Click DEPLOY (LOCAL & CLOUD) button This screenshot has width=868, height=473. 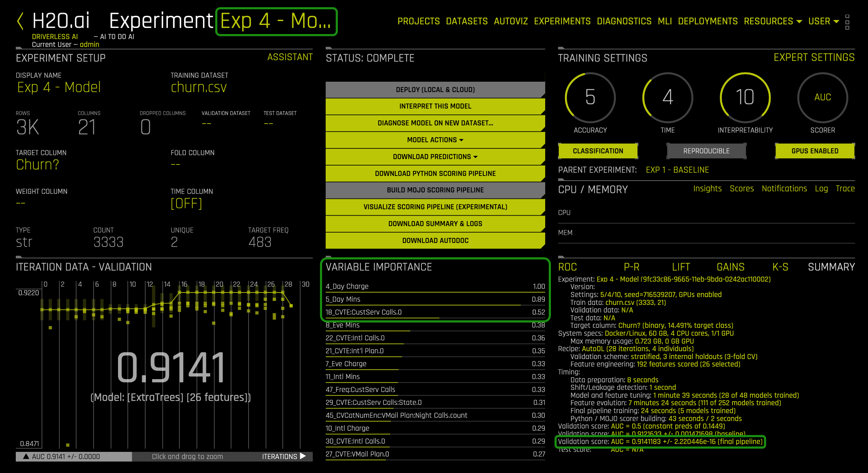(x=435, y=90)
